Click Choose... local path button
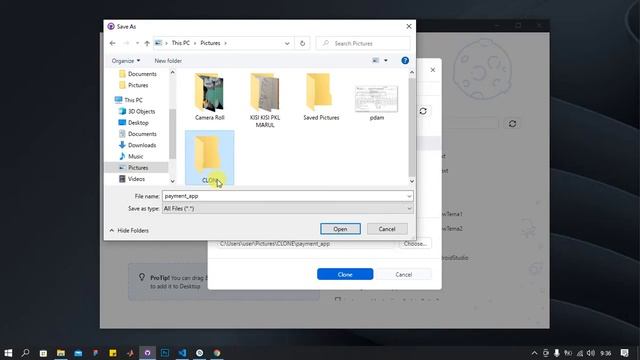 point(415,244)
